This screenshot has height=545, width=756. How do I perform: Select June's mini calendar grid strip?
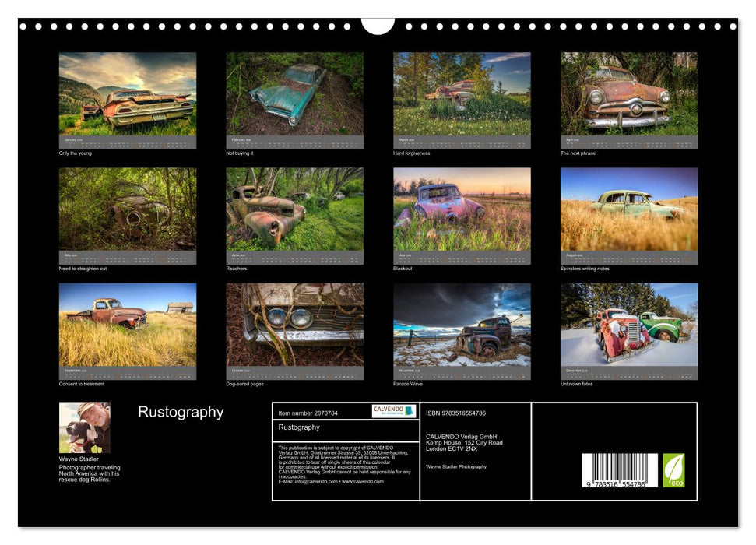[x=294, y=256]
